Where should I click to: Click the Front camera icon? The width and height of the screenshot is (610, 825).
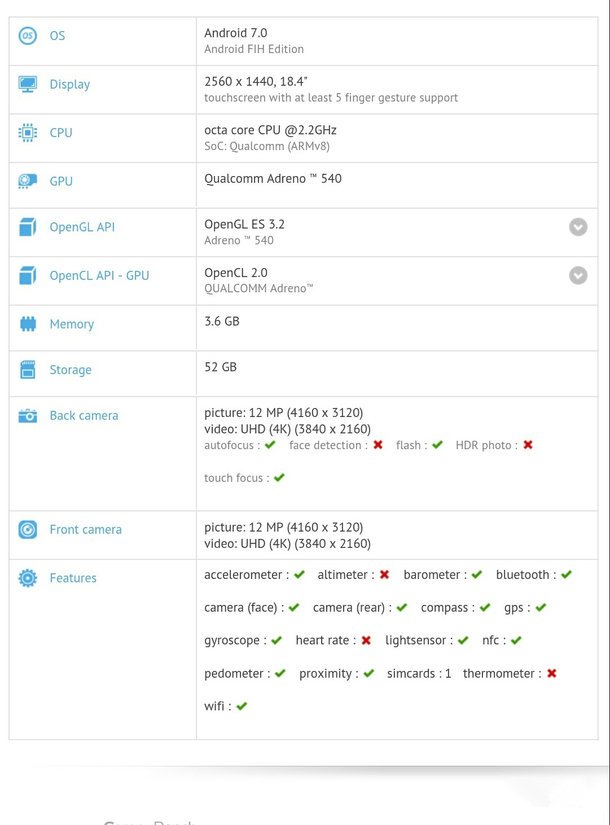[x=28, y=530]
